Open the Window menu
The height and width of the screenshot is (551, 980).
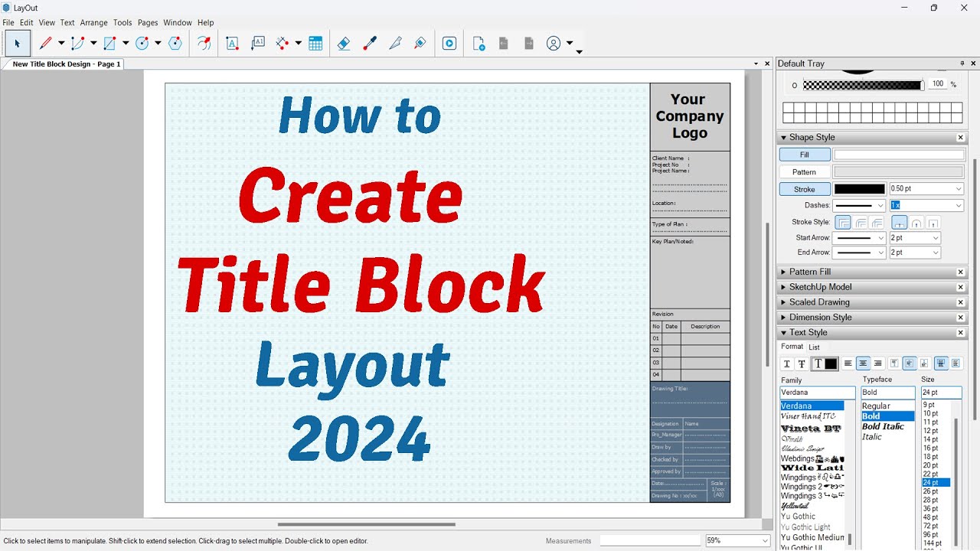tap(178, 23)
